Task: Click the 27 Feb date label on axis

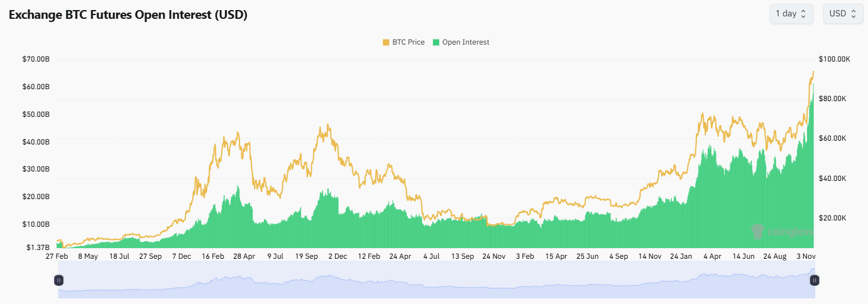Action: pos(57,257)
